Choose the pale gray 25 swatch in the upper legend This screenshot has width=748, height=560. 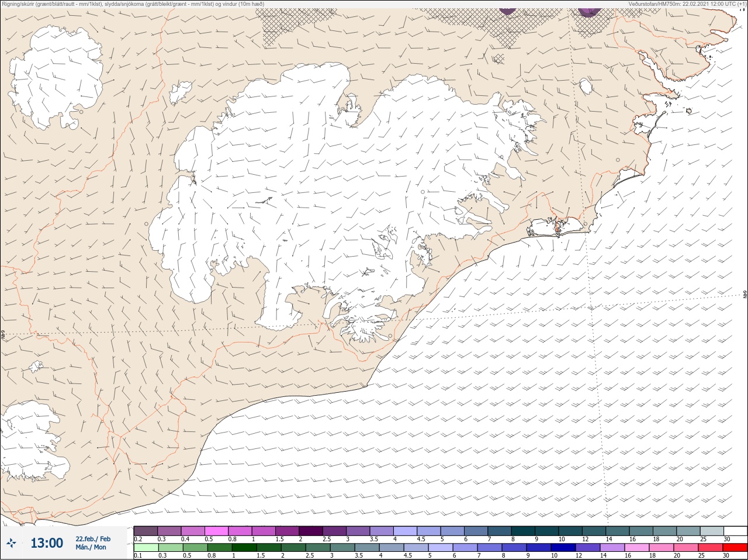pos(711,531)
